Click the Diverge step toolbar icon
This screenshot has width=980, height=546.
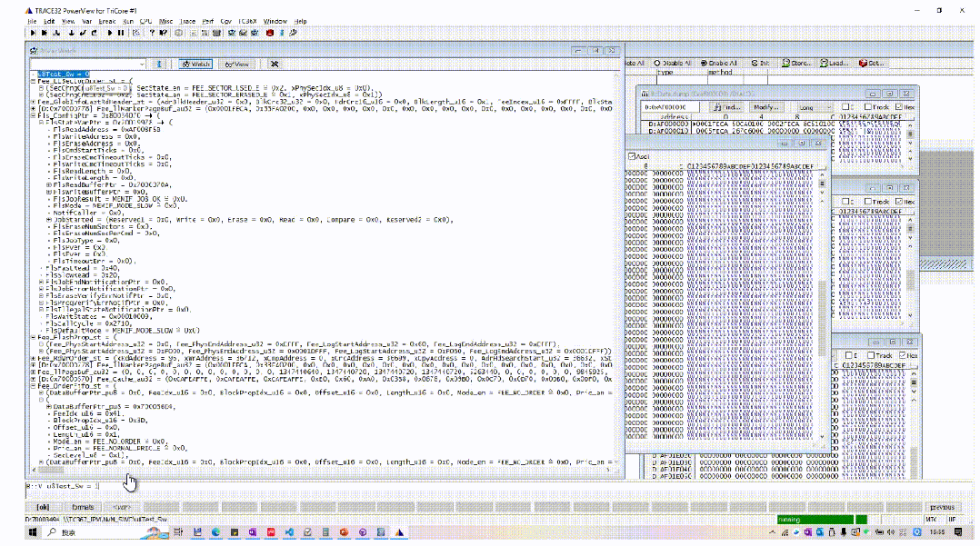pyautogui.click(x=57, y=33)
